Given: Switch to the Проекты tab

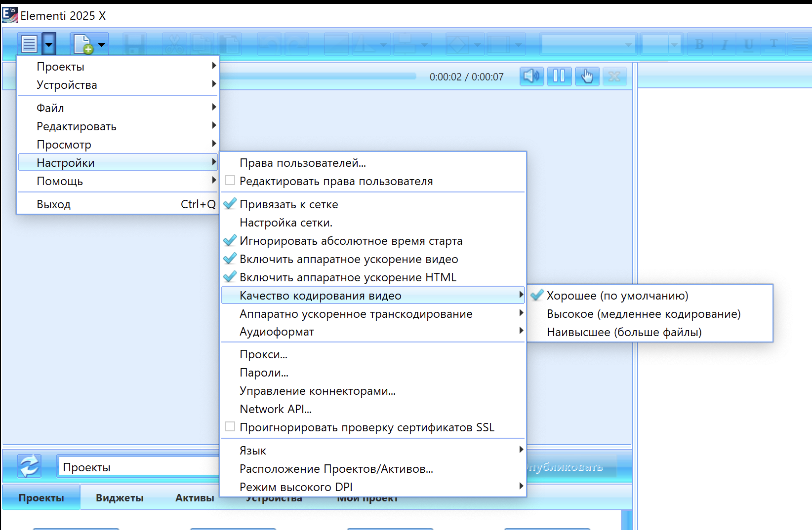Looking at the screenshot, I should coord(41,498).
